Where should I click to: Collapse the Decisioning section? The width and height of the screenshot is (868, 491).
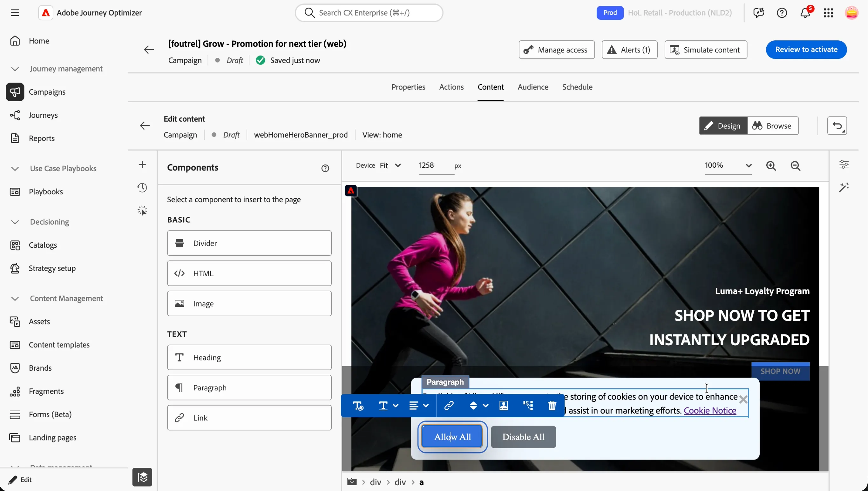[x=15, y=222]
